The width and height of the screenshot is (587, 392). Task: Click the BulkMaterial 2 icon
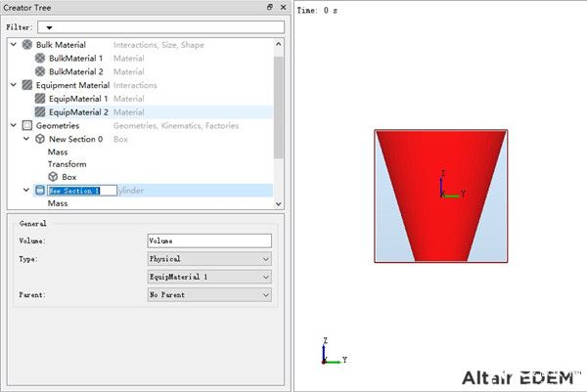click(40, 71)
